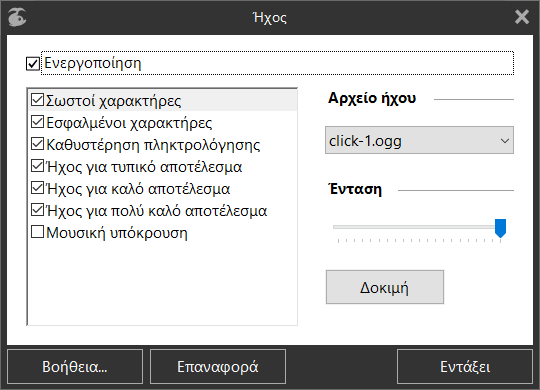The image size is (540, 390).
Task: Click the app logo in title bar
Action: click(x=17, y=17)
